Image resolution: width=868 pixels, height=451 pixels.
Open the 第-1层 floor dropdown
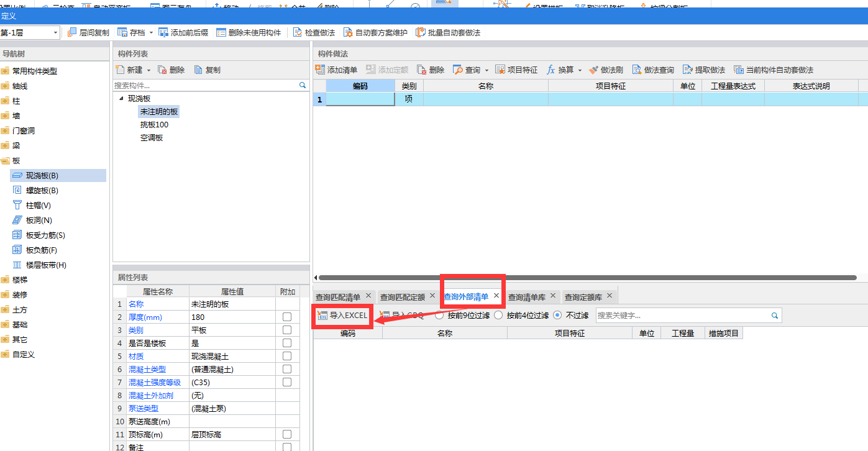coord(56,32)
